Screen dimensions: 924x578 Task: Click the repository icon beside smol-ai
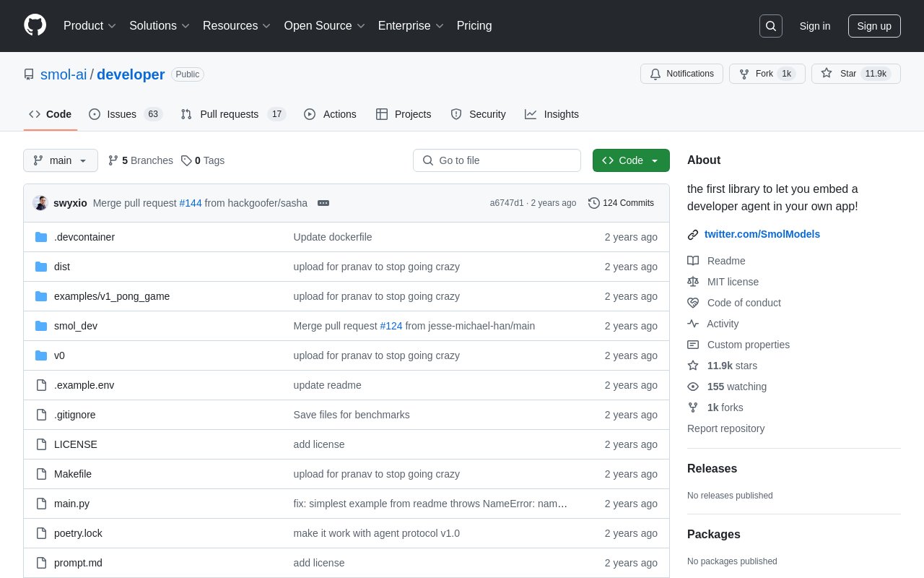[x=29, y=74]
